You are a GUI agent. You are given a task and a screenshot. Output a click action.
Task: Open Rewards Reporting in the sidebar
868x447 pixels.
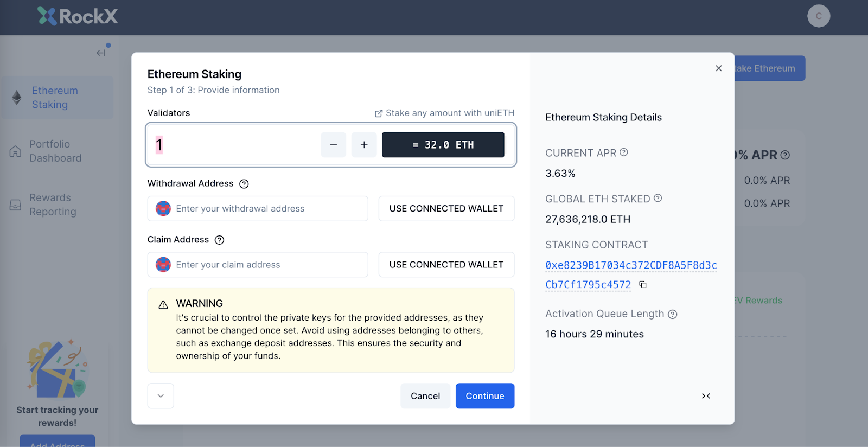click(53, 205)
